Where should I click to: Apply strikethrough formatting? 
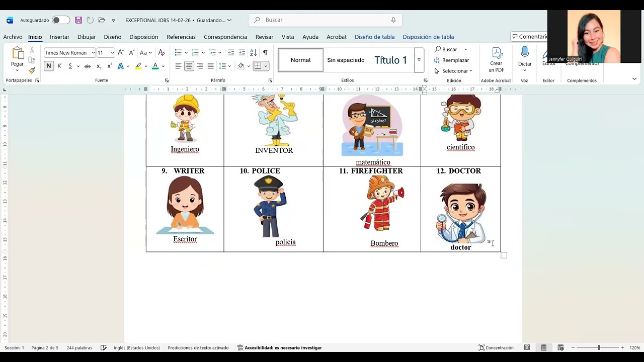tap(87, 66)
